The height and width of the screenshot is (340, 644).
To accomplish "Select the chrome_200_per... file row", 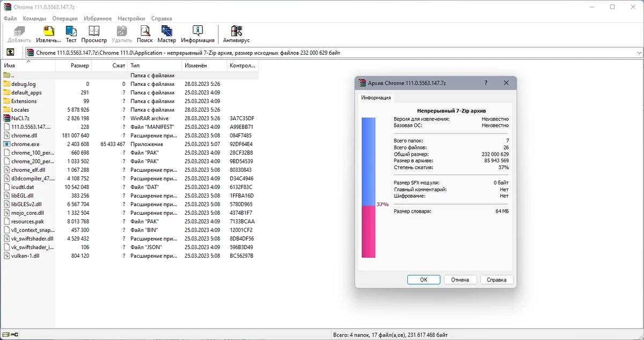I will tap(129, 161).
